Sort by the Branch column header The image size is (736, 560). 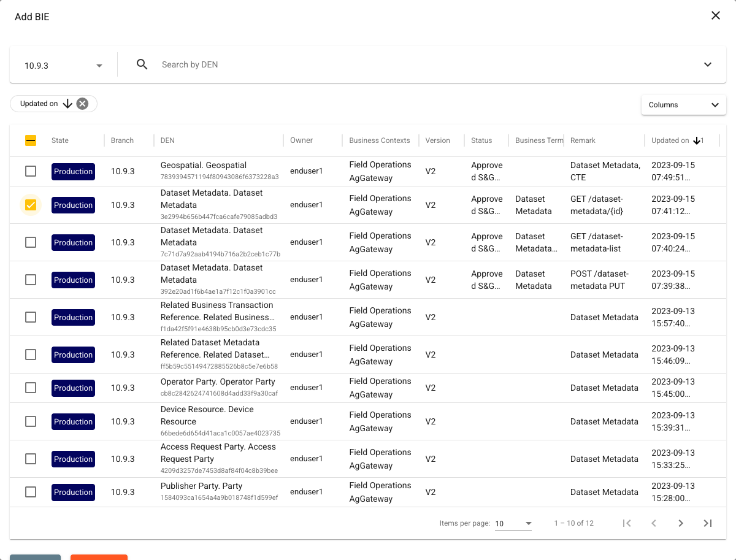(122, 140)
